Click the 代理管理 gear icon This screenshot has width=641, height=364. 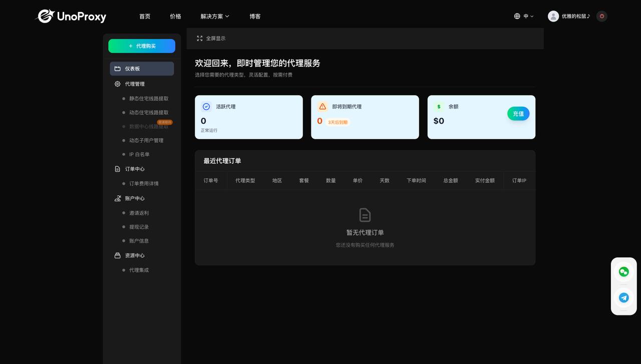(x=118, y=84)
